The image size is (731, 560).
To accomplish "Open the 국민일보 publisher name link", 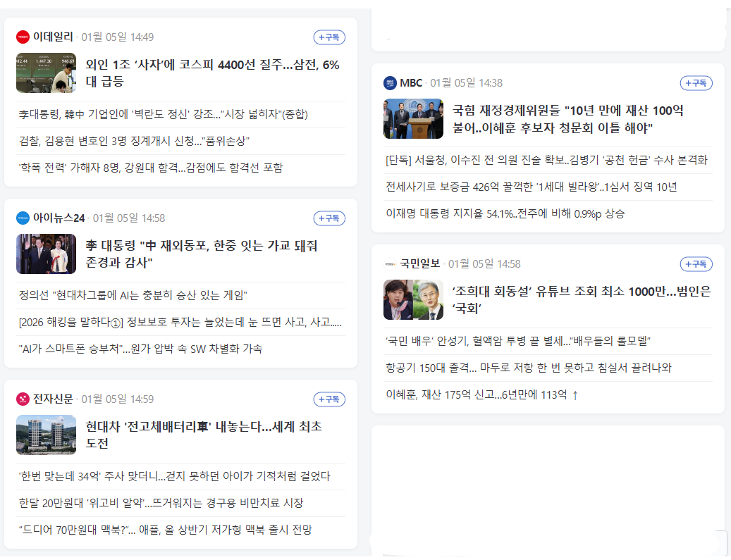I will pyautogui.click(x=420, y=263).
